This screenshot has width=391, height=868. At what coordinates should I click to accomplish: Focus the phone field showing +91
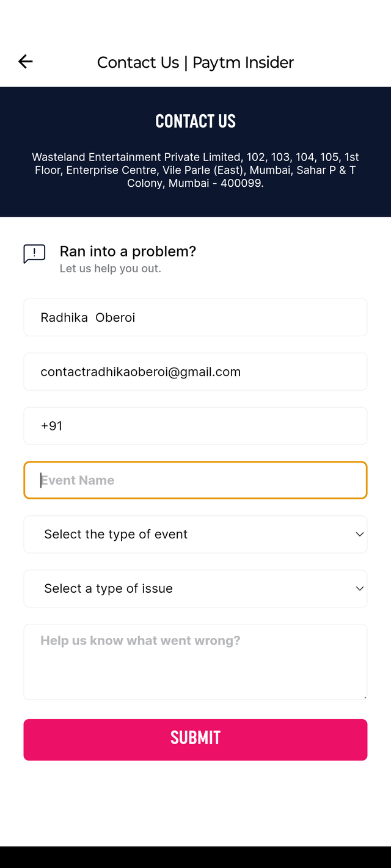(x=195, y=426)
